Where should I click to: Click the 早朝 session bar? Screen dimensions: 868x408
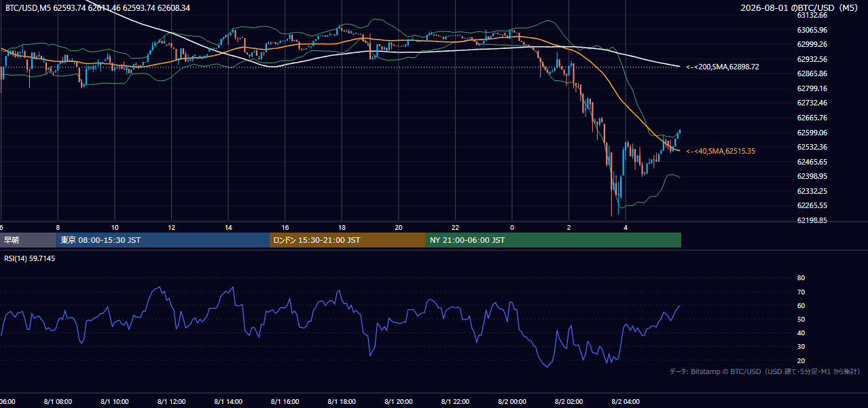(28, 240)
